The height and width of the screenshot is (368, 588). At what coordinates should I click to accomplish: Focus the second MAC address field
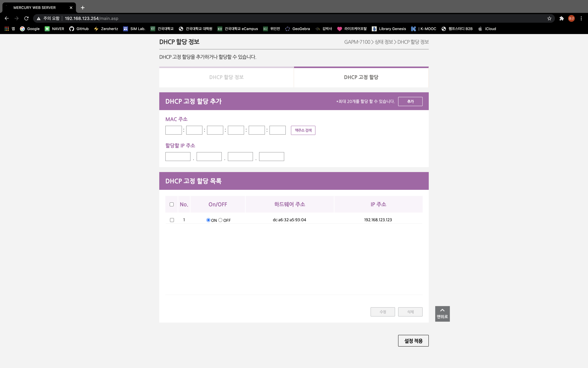(194, 130)
